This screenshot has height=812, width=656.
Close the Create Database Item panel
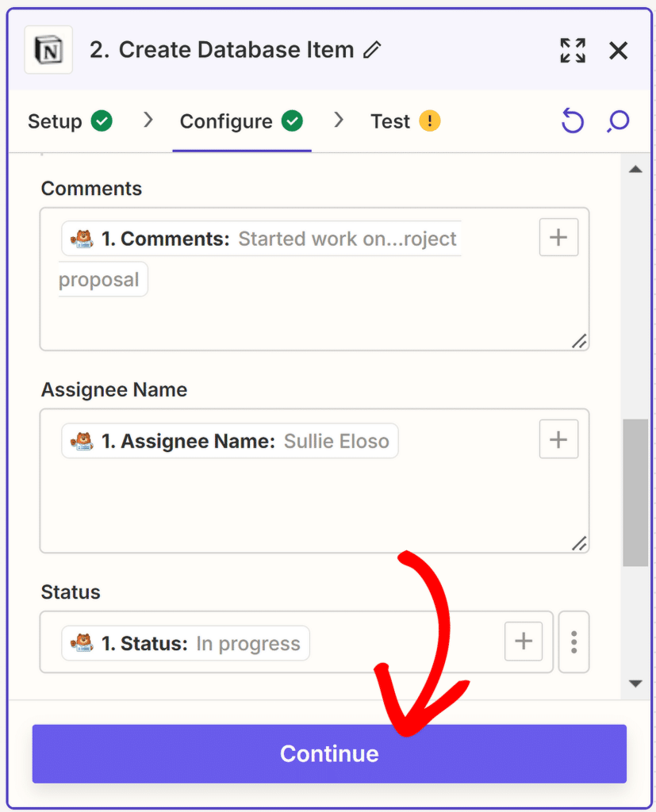(x=619, y=51)
